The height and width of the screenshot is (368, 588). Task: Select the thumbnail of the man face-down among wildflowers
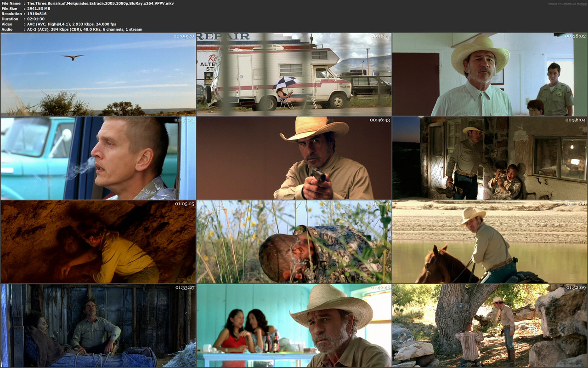(294, 241)
